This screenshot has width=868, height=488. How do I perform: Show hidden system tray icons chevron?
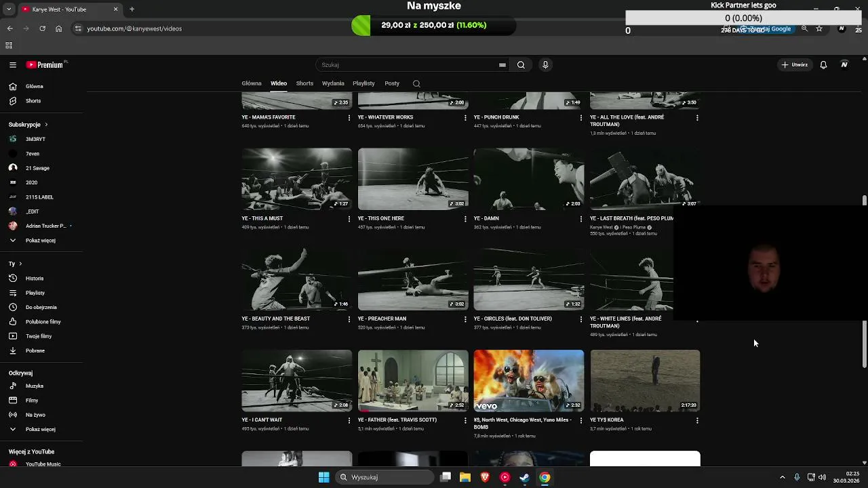tap(782, 477)
